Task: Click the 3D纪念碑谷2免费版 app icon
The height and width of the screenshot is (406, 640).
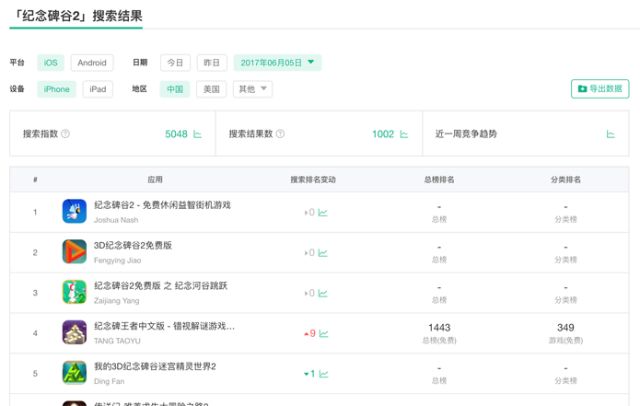Action: (x=75, y=251)
